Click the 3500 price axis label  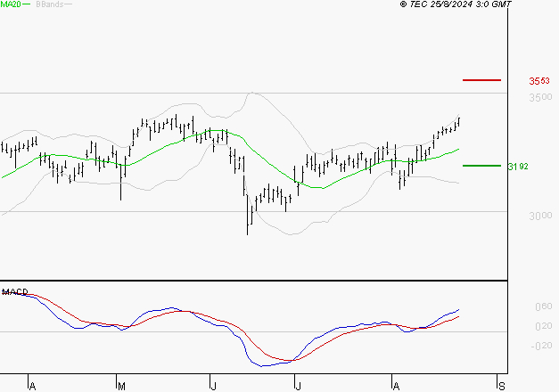(x=540, y=97)
